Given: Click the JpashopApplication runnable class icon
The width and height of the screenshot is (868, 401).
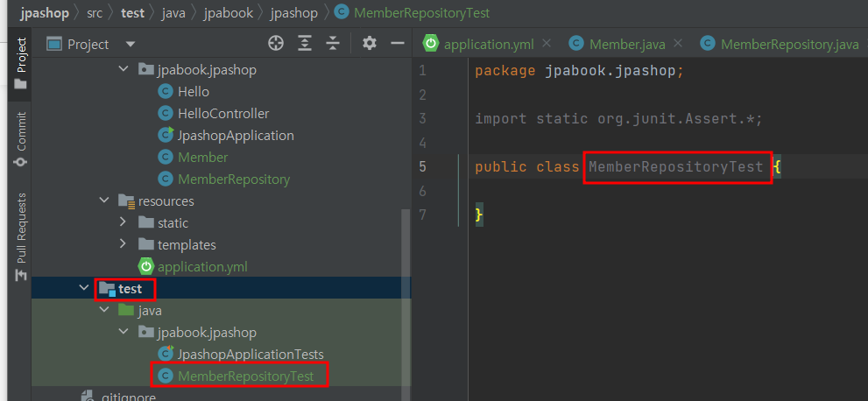Looking at the screenshot, I should pos(165,136).
